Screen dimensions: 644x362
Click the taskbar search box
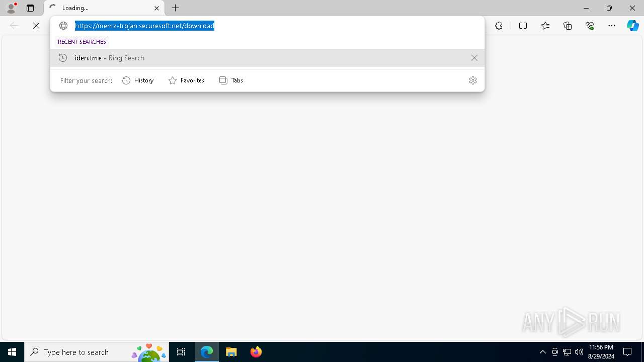coord(97,352)
